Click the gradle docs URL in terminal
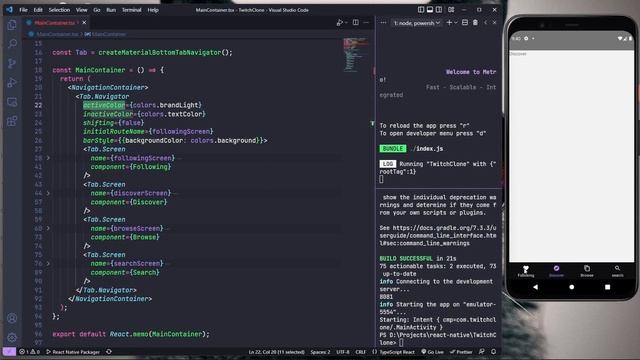Screen dimensions: 640x360 tap(438, 236)
